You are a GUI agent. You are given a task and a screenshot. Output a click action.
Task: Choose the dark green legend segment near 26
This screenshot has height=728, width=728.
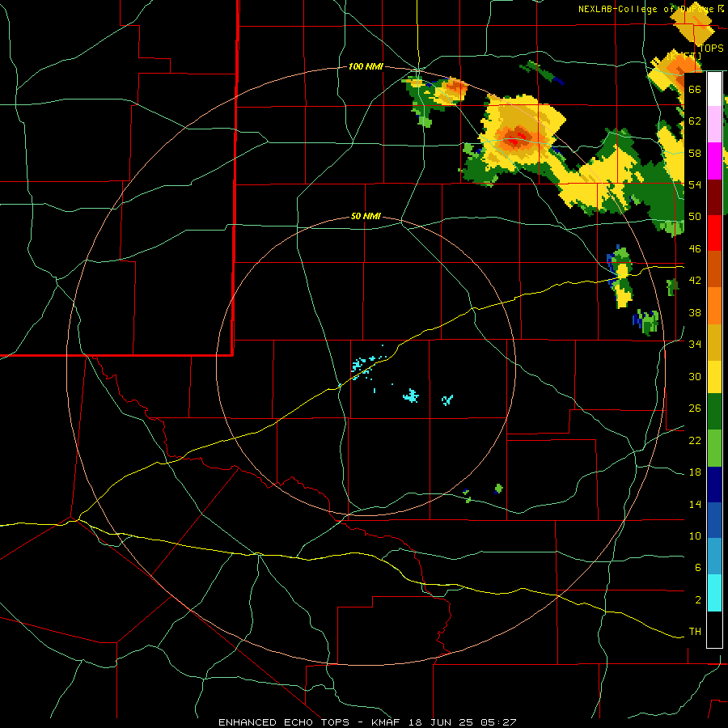pos(714,412)
